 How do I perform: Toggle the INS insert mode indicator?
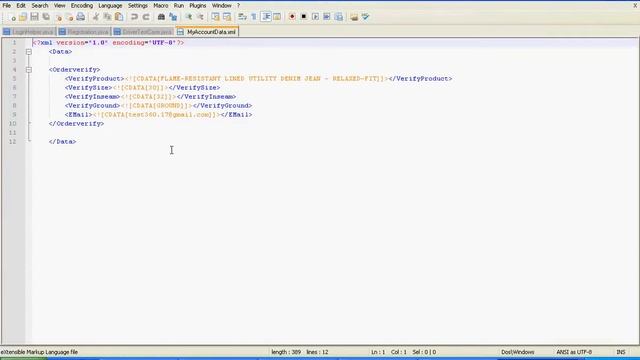point(621,352)
